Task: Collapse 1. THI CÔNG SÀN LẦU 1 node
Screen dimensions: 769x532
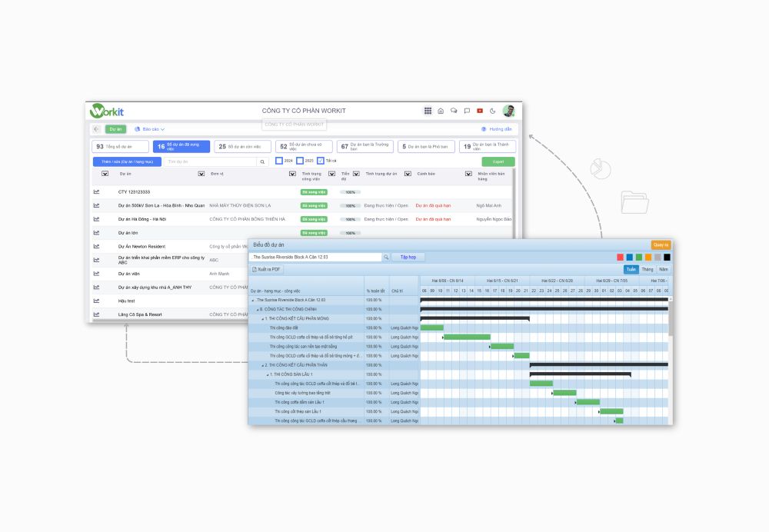Action: (268, 374)
